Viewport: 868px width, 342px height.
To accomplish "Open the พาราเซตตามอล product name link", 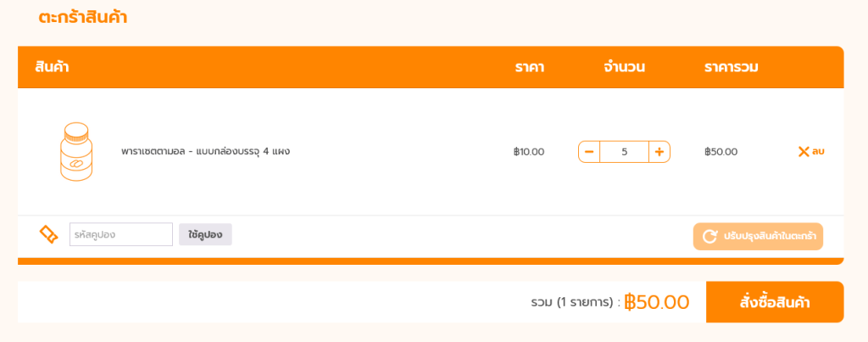I will pyautogui.click(x=205, y=151).
